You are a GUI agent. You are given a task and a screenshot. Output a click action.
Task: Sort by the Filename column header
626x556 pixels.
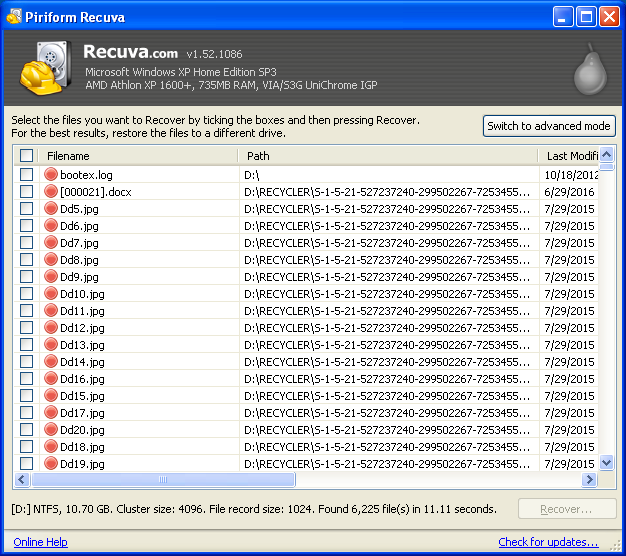pyautogui.click(x=138, y=156)
